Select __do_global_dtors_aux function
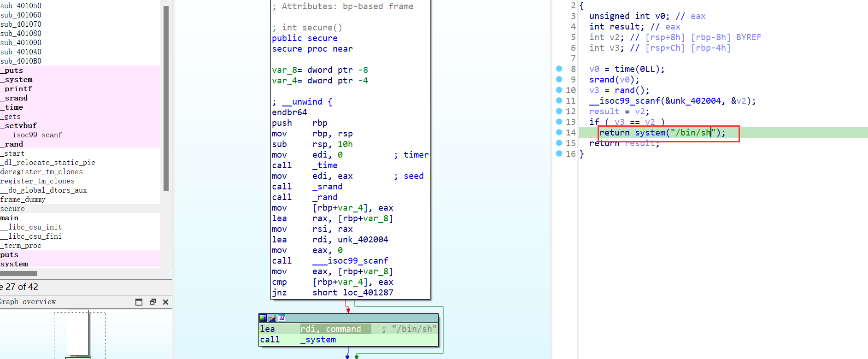Screen dimensions: 868x359 (80, 190)
